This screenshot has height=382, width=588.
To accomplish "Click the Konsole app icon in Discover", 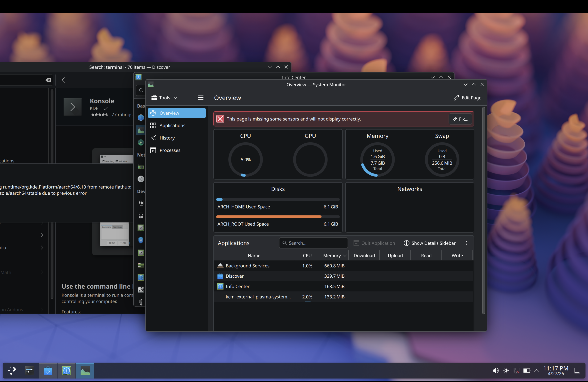I will pyautogui.click(x=72, y=107).
